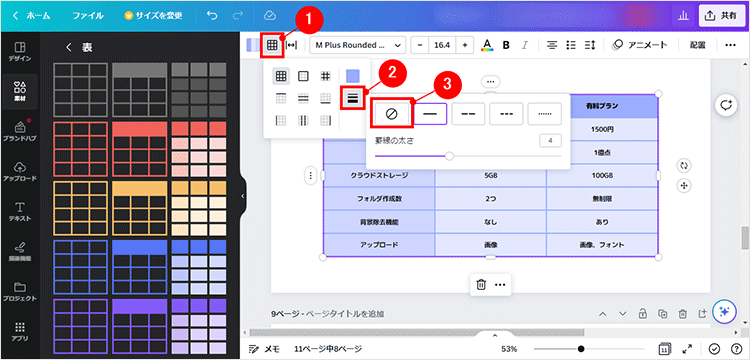Select the border style lines icon

pos(353,98)
